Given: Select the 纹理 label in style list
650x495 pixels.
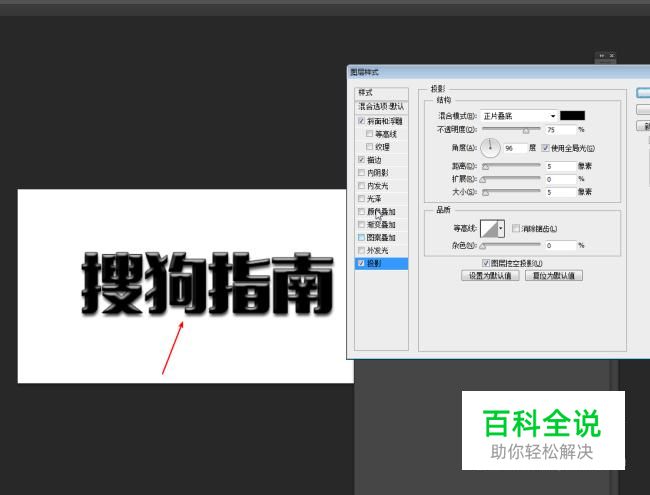Looking at the screenshot, I should click(x=382, y=147).
